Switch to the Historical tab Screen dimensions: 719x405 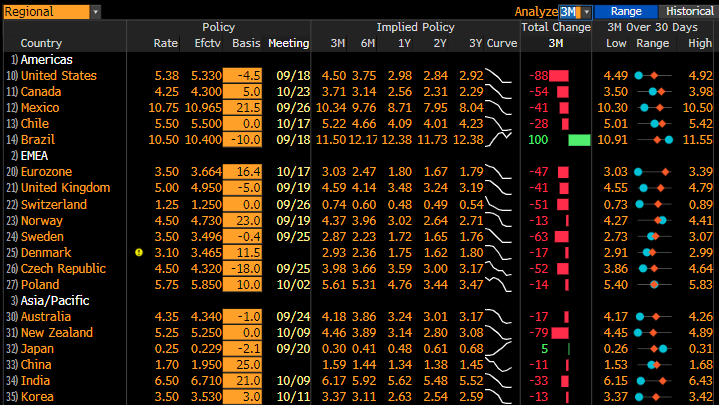[689, 11]
